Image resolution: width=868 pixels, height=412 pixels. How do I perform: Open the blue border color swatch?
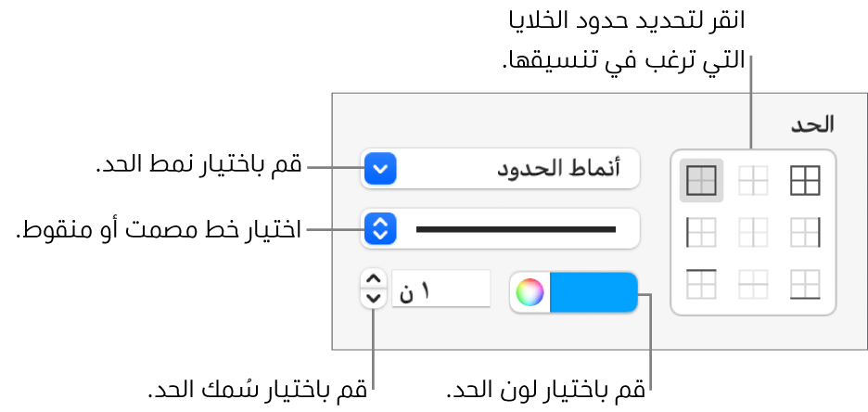(594, 292)
